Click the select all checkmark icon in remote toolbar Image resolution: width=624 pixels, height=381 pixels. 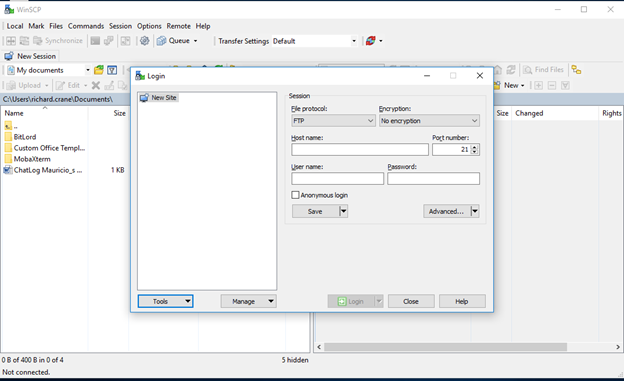566,85
